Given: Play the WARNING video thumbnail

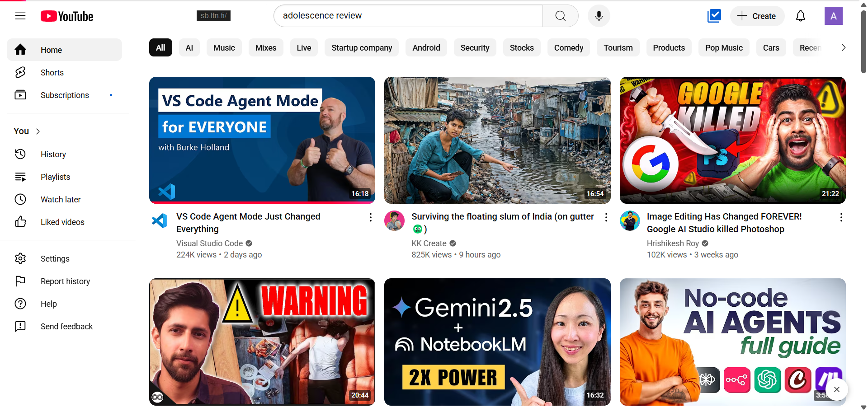Looking at the screenshot, I should click(x=262, y=342).
